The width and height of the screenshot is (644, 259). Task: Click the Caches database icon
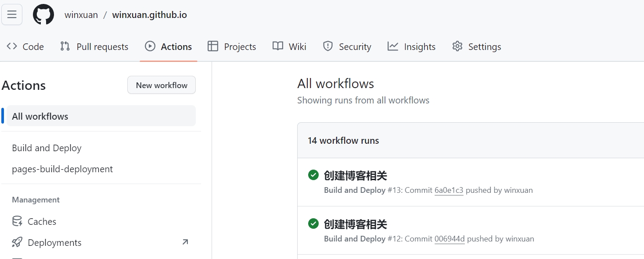pyautogui.click(x=17, y=221)
